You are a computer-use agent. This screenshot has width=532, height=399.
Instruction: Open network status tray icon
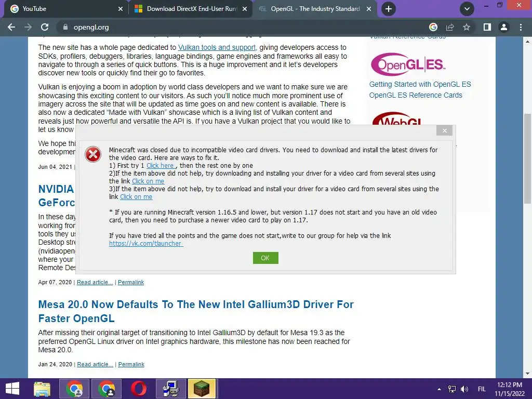[452, 389]
